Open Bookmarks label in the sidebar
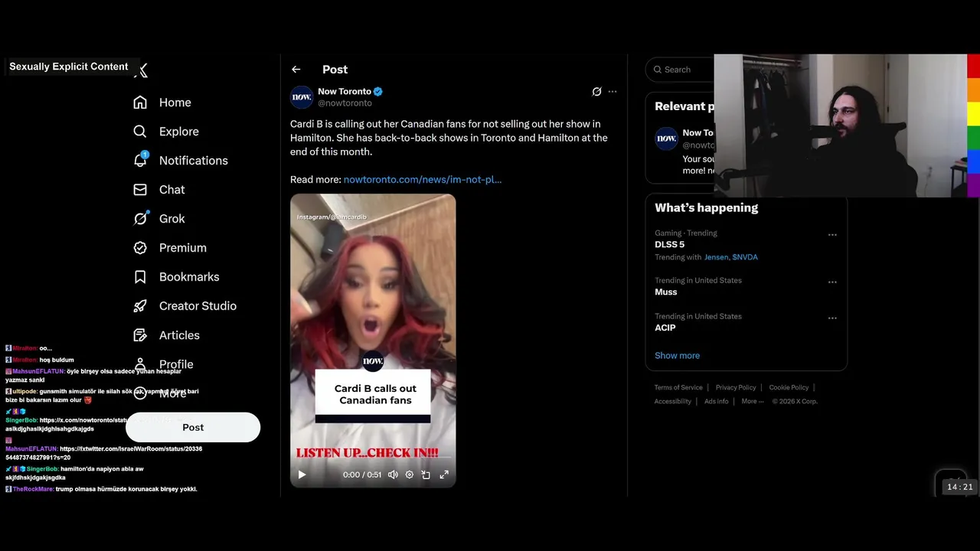Screen dimensions: 980x551 tap(189, 277)
